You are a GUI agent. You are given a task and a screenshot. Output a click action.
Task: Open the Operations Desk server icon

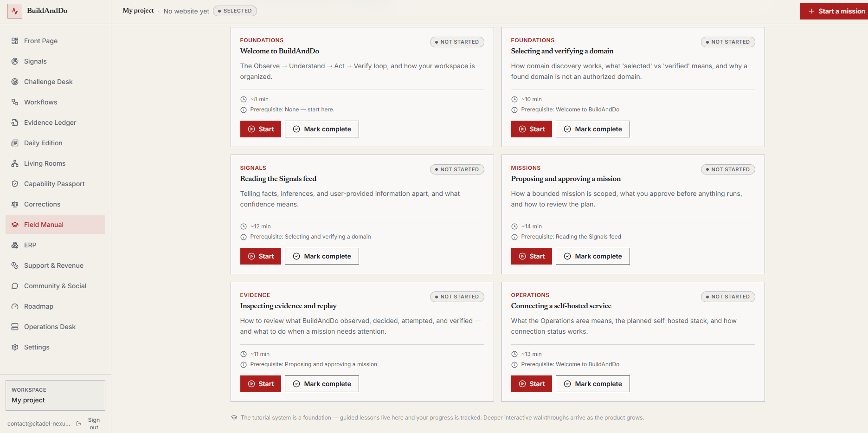tap(15, 327)
